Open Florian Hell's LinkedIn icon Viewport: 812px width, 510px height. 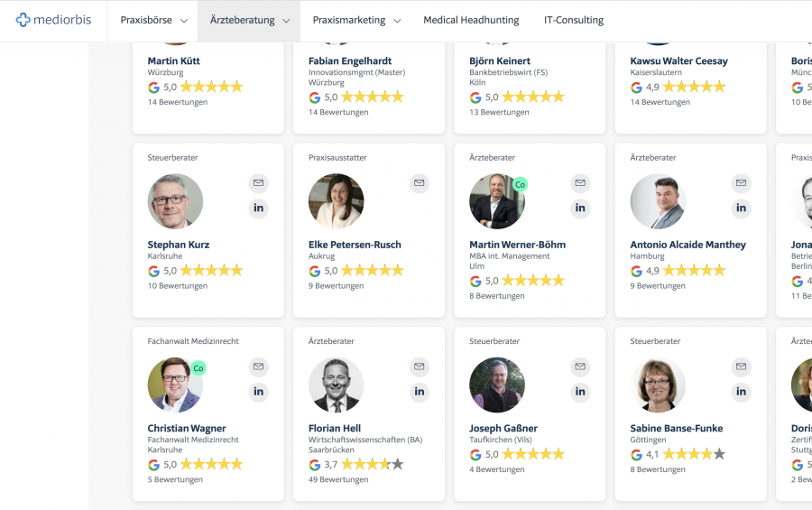420,392
